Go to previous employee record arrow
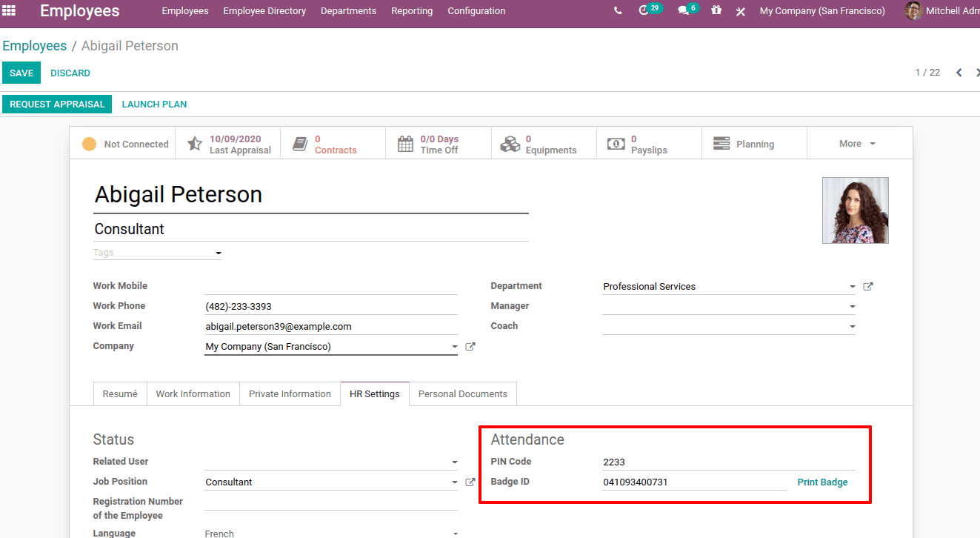Viewport: 980px width, 538px height. (959, 73)
